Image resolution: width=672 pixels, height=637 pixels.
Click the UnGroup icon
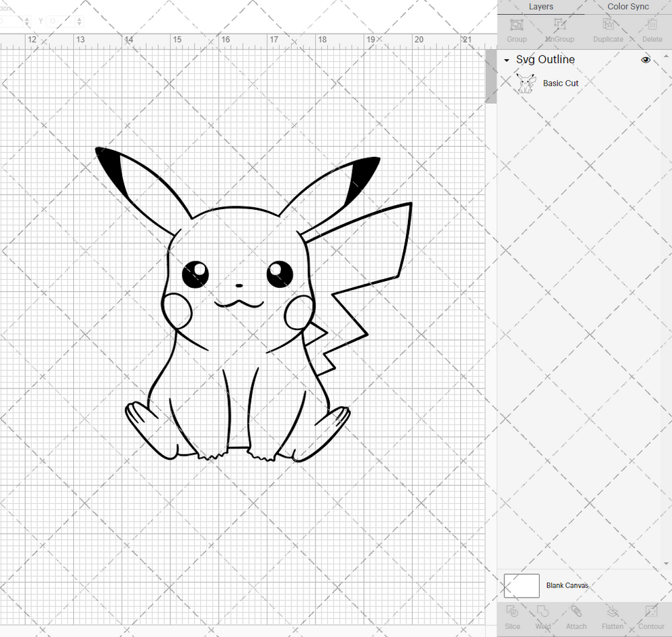point(559,29)
